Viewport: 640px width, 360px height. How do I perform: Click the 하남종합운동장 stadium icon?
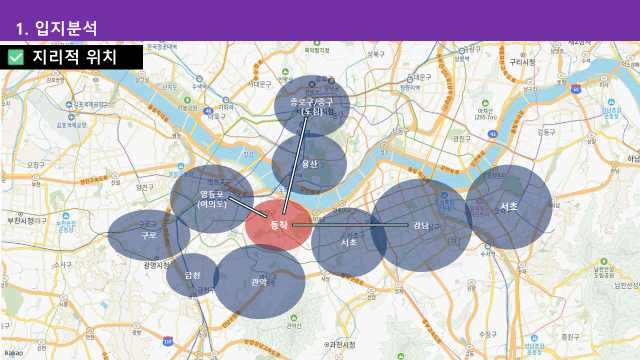coord(611,102)
